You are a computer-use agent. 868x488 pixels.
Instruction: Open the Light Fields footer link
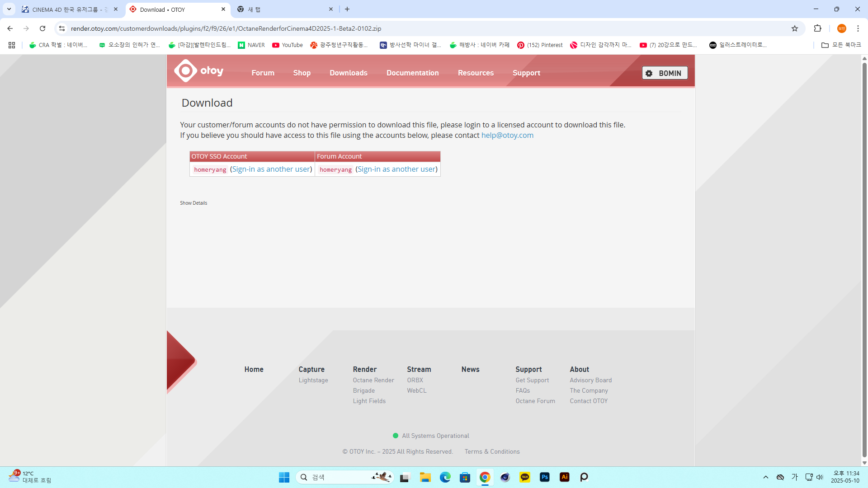tap(369, 401)
